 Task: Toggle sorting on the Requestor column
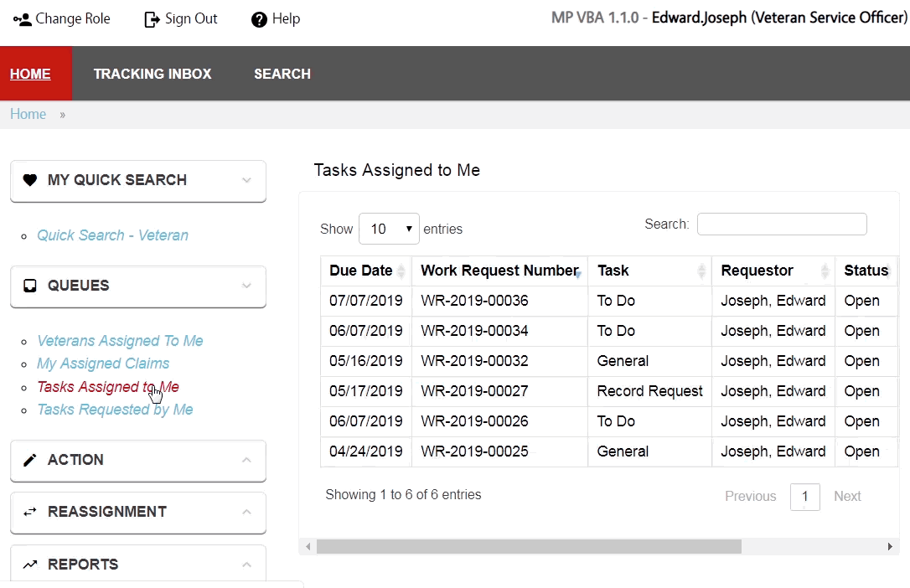[757, 270]
